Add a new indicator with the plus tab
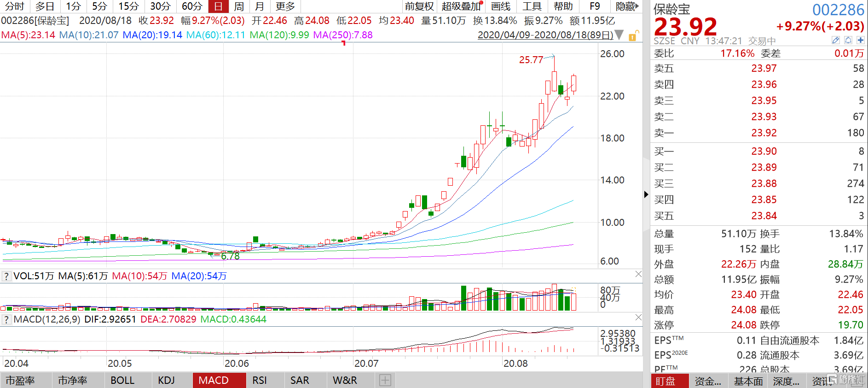Screen dimensions: 868x388 tap(385, 380)
